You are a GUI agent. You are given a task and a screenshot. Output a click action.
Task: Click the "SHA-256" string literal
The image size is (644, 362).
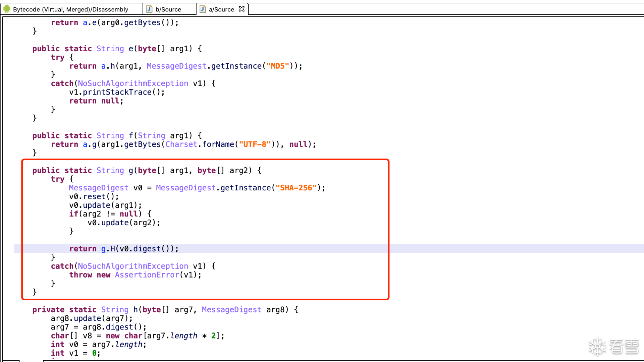coord(296,188)
